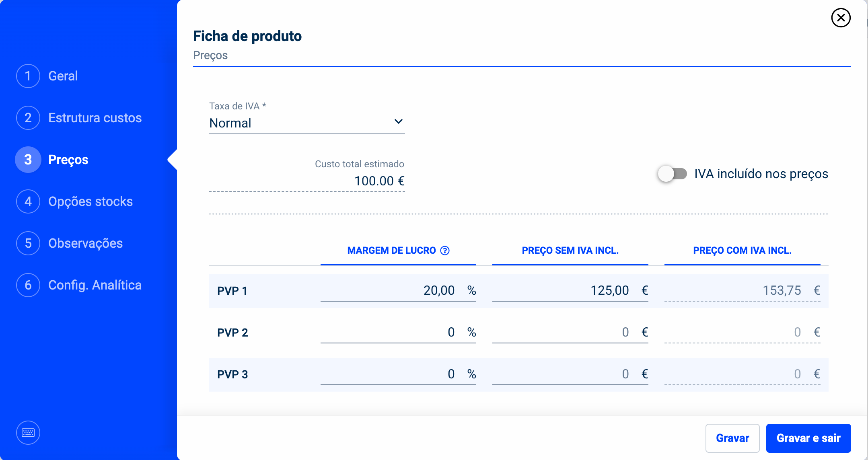Click the step 4 numbered circle
The image size is (868, 460).
[x=28, y=201]
